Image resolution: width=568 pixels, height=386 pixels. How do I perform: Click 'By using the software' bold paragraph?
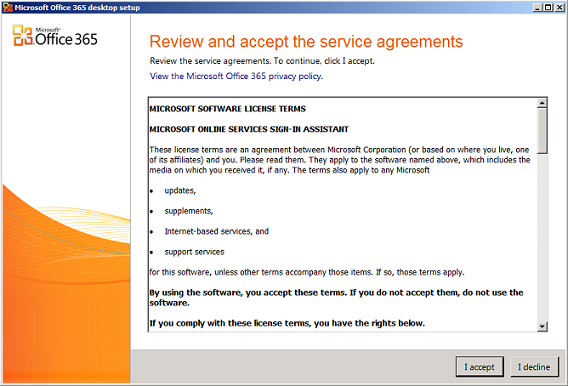click(x=337, y=298)
